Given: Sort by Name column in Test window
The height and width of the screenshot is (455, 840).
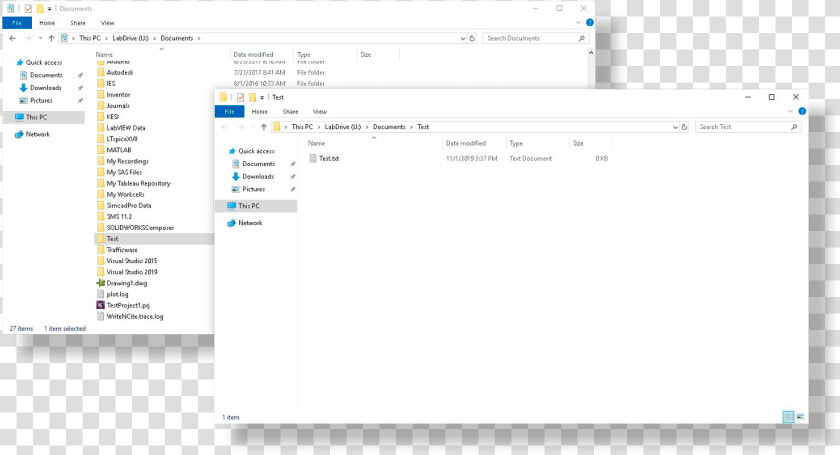Looking at the screenshot, I should tap(317, 144).
